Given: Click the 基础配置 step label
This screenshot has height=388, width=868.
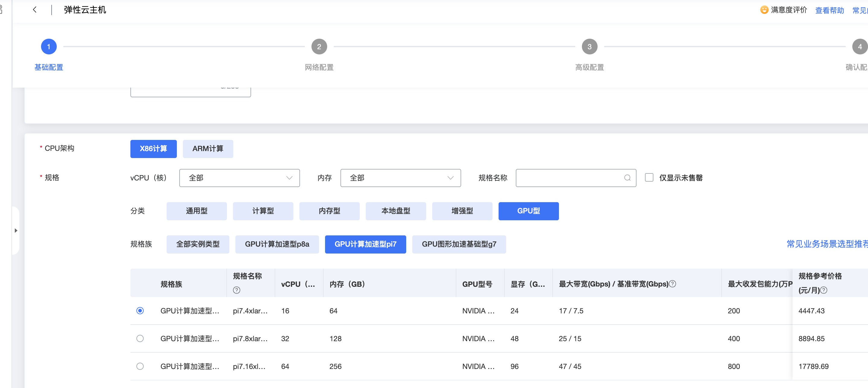Looking at the screenshot, I should point(49,67).
